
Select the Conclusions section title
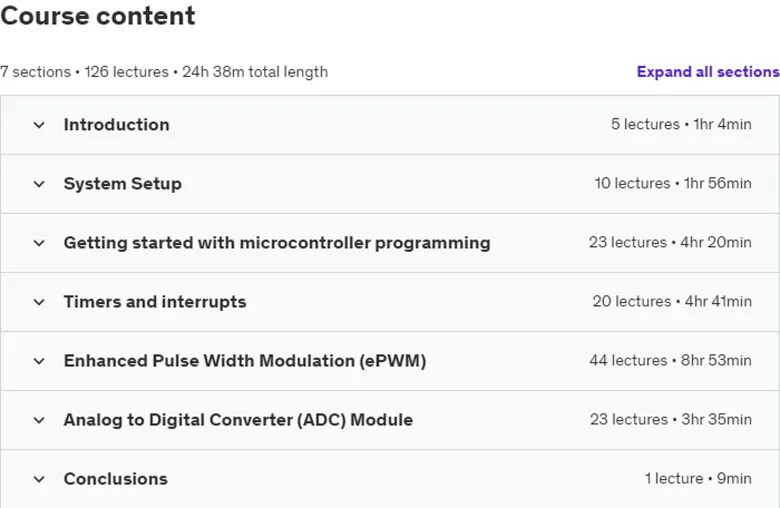(115, 479)
